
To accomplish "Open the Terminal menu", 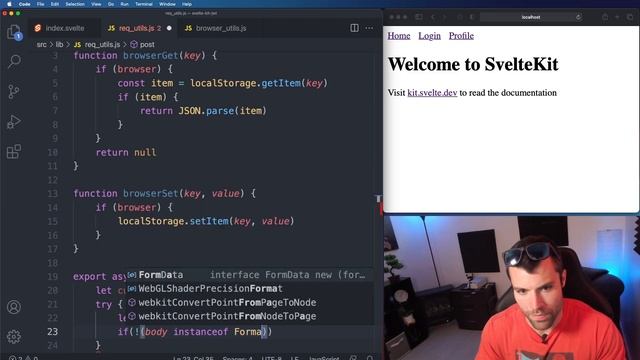I will (x=144, y=4).
